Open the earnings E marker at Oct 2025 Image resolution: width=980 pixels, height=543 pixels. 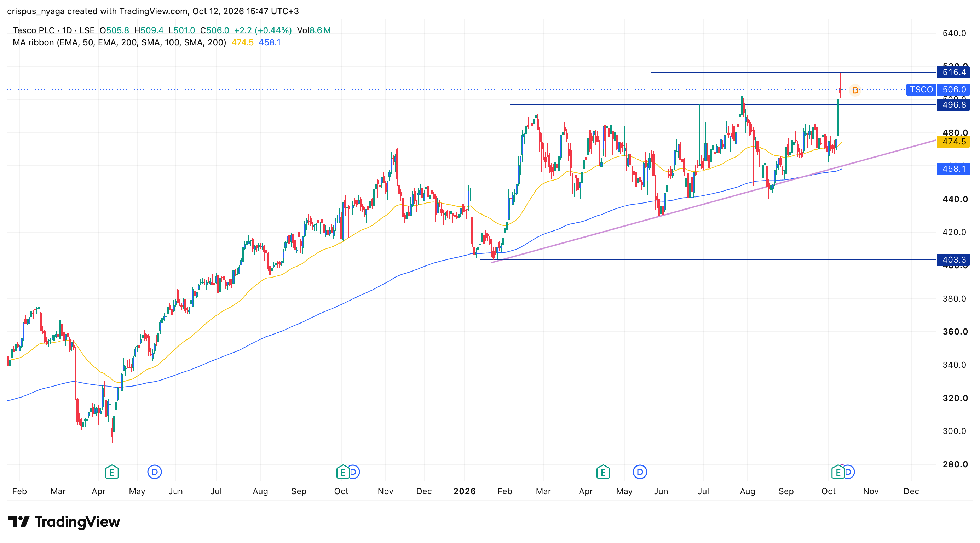click(x=343, y=472)
